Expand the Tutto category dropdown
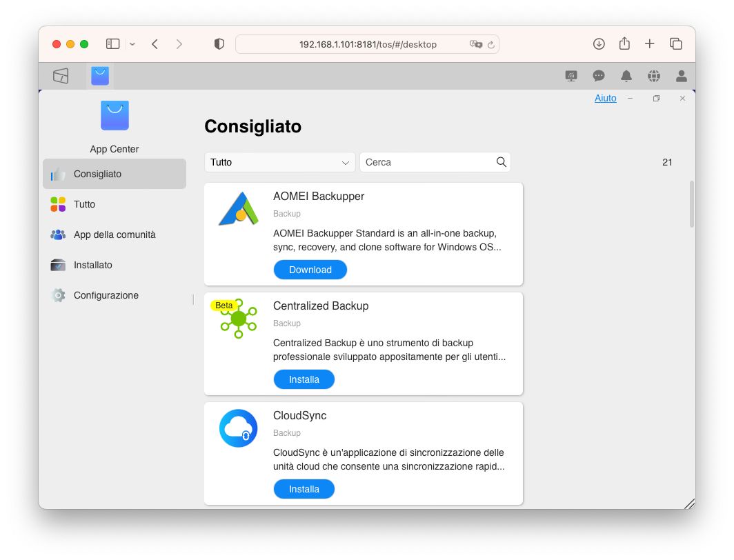734x560 pixels. (280, 162)
